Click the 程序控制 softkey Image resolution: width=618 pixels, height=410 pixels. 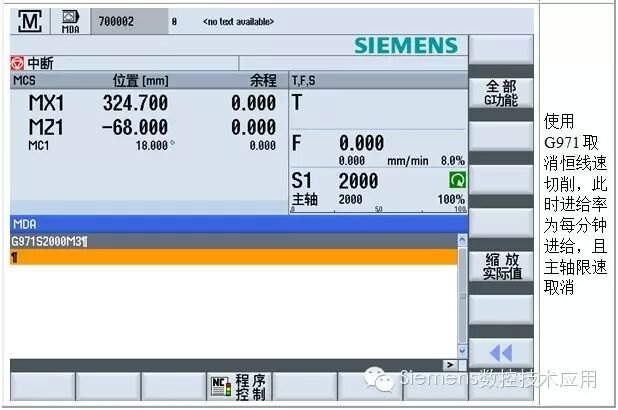point(239,387)
